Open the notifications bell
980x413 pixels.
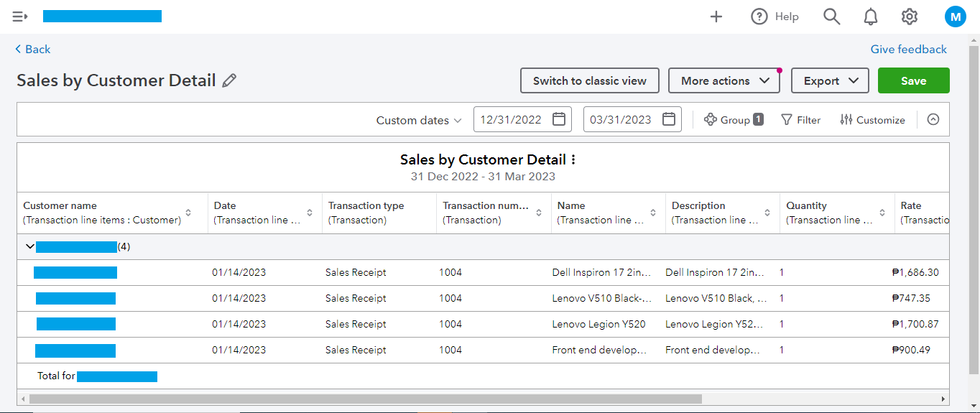point(871,17)
